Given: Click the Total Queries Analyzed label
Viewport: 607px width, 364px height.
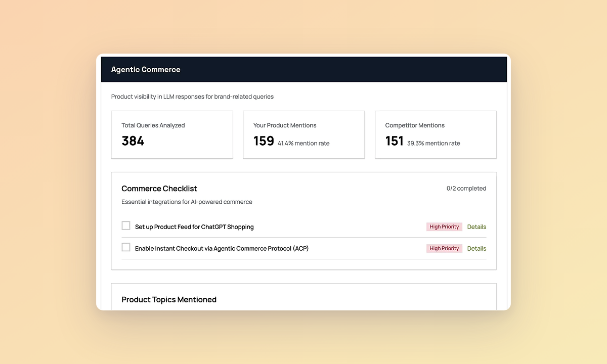Looking at the screenshot, I should pyautogui.click(x=153, y=125).
